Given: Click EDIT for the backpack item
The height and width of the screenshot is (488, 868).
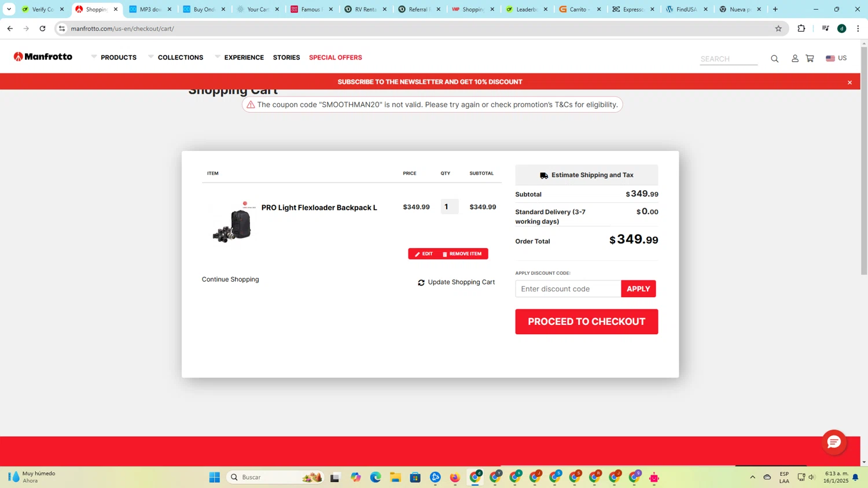Looking at the screenshot, I should click(x=424, y=254).
